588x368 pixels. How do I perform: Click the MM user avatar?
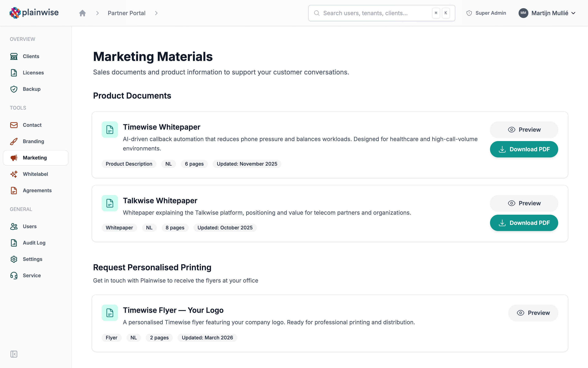pyautogui.click(x=523, y=13)
